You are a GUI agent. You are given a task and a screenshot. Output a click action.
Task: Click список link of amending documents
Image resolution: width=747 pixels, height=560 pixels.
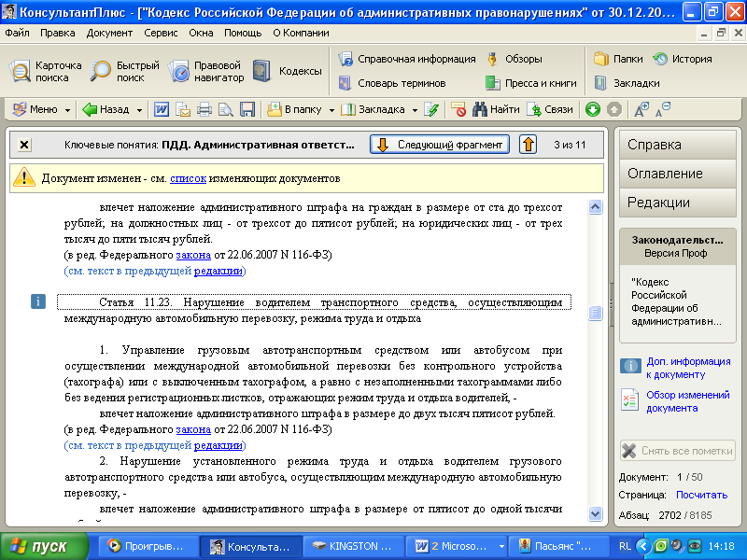click(x=189, y=178)
